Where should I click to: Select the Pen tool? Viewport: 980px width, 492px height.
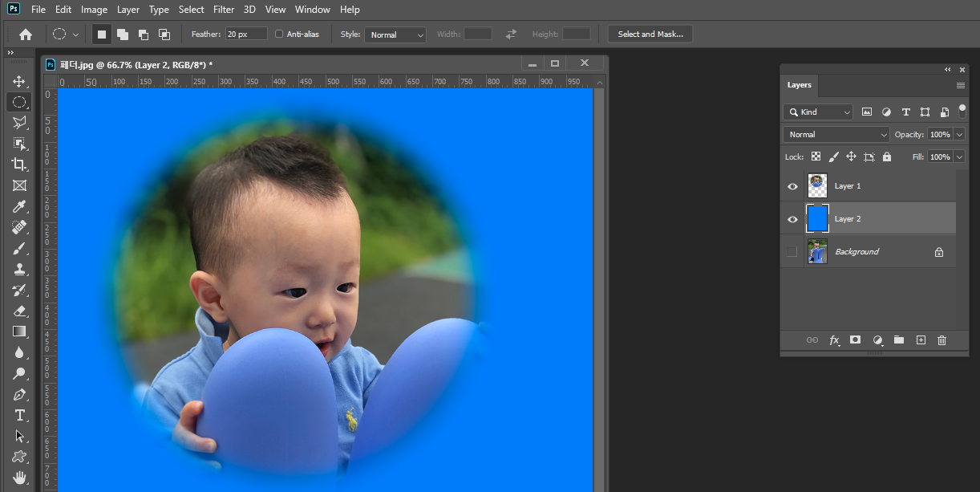pyautogui.click(x=19, y=394)
